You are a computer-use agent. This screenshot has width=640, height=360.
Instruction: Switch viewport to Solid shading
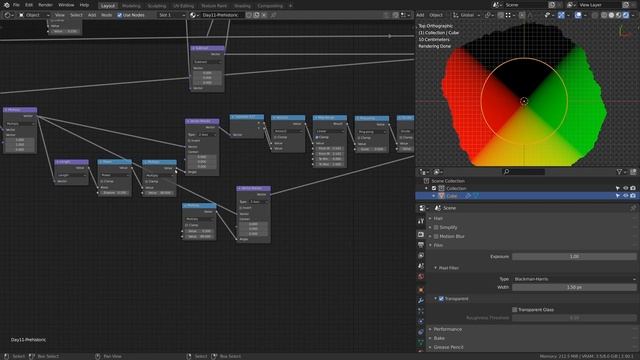pyautogui.click(x=611, y=15)
